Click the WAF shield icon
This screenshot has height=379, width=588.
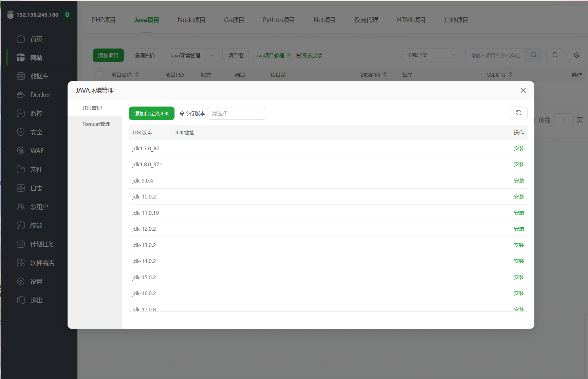tap(21, 151)
